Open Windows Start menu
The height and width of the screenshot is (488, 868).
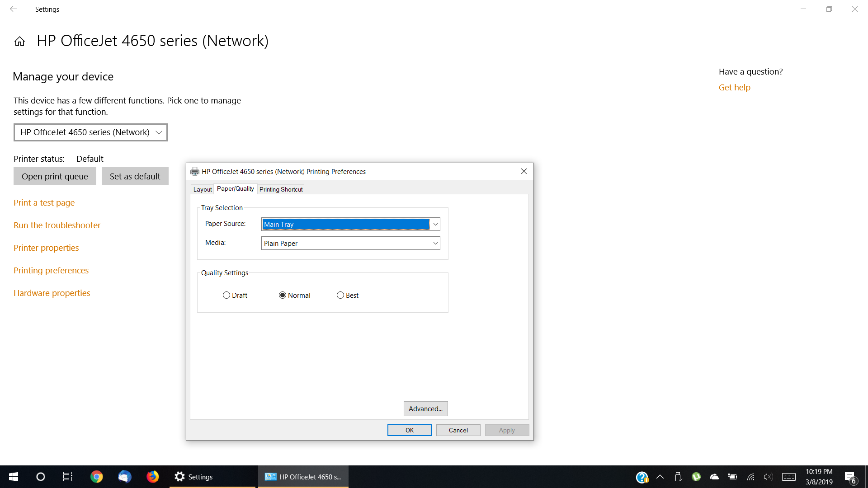coord(14,477)
